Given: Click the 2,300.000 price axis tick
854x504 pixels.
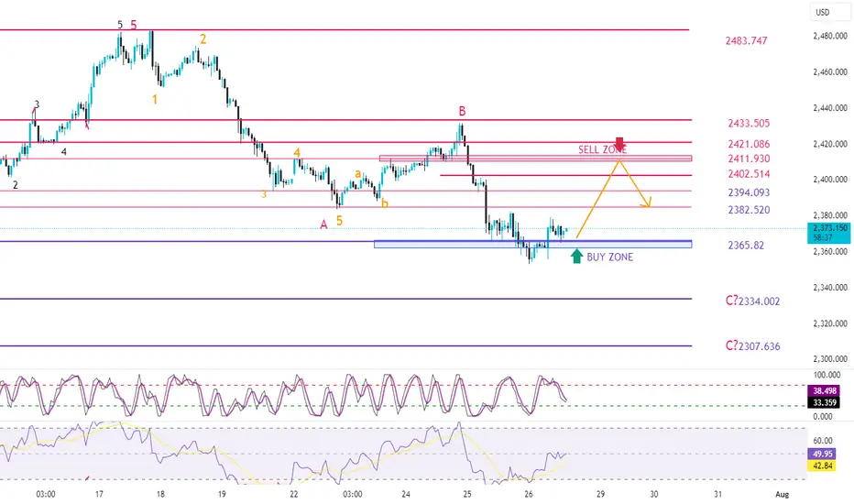Looking at the screenshot, I should coord(830,359).
